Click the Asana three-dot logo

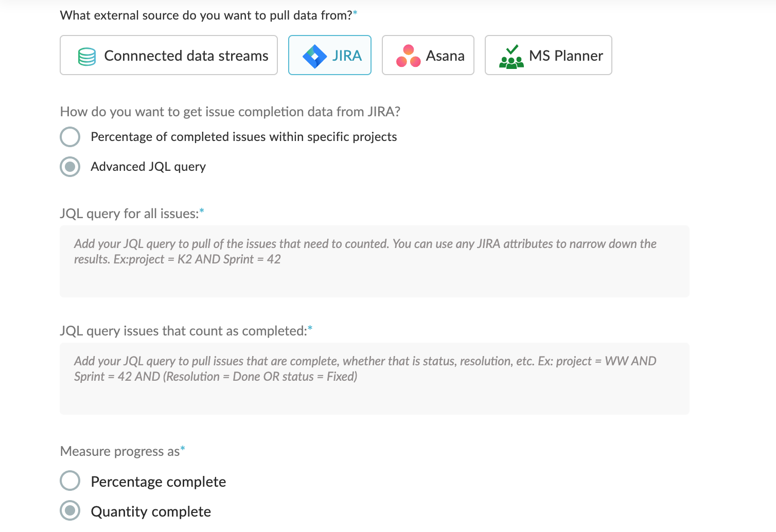click(x=408, y=56)
